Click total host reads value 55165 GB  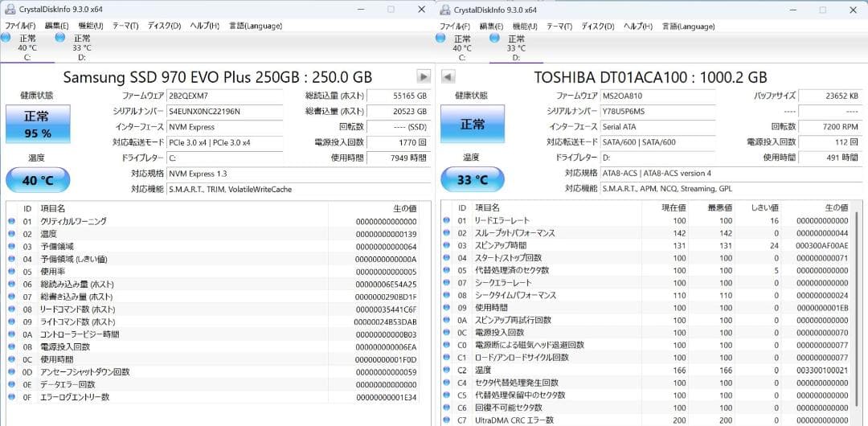pos(398,96)
